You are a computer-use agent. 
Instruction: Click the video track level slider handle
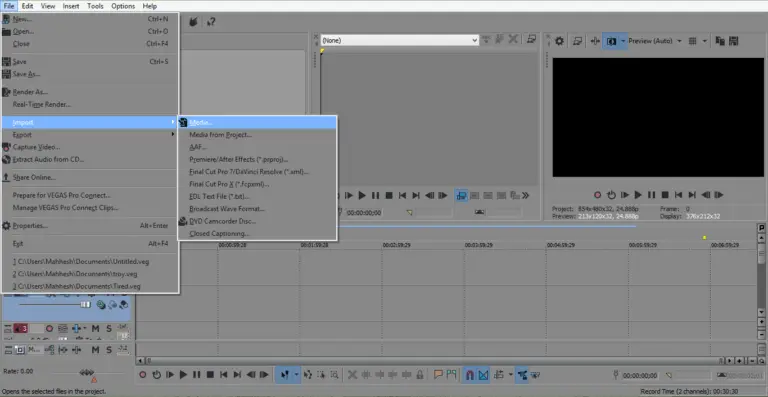[85, 304]
